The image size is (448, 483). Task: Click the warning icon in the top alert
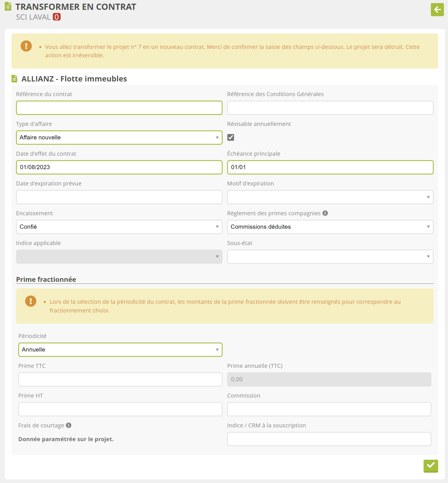(x=26, y=46)
